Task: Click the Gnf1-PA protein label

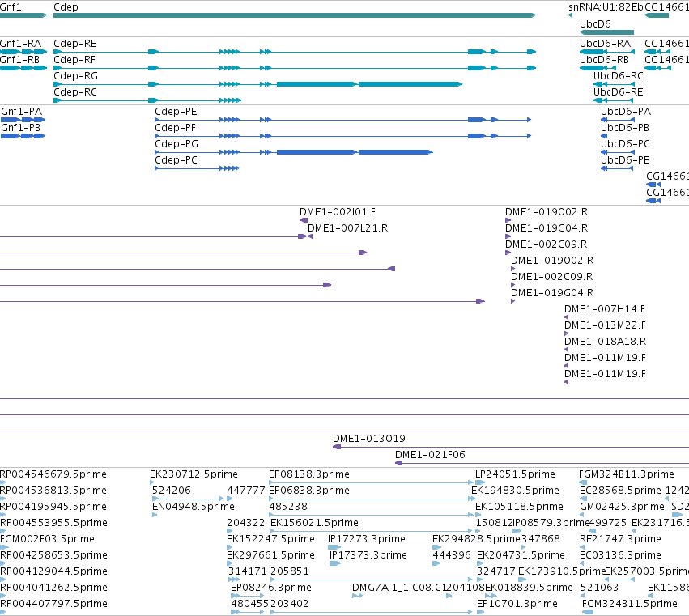Action: 22,112
